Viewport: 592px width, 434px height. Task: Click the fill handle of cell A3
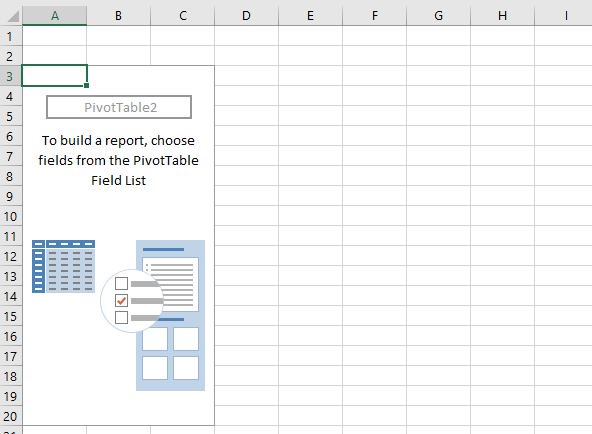(86, 86)
